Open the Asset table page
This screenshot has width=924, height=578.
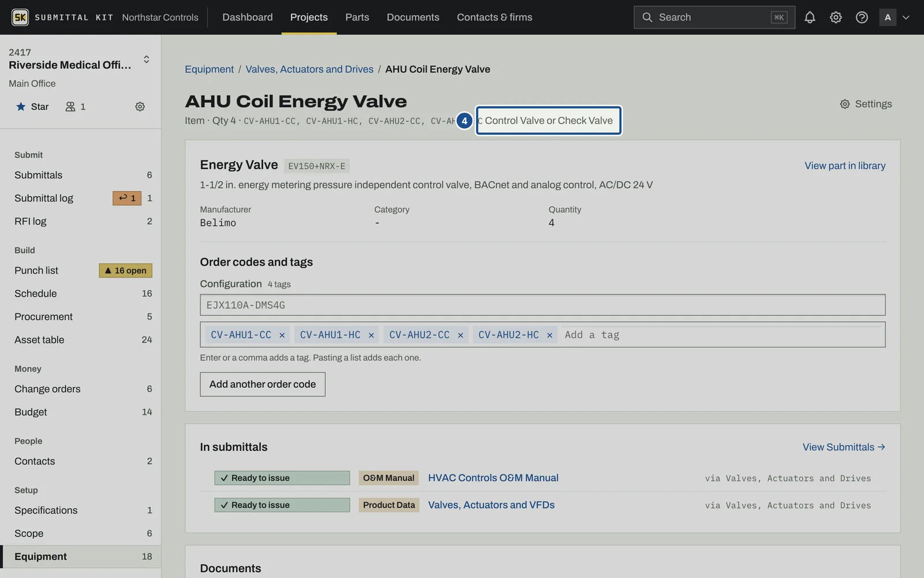[81, 340]
